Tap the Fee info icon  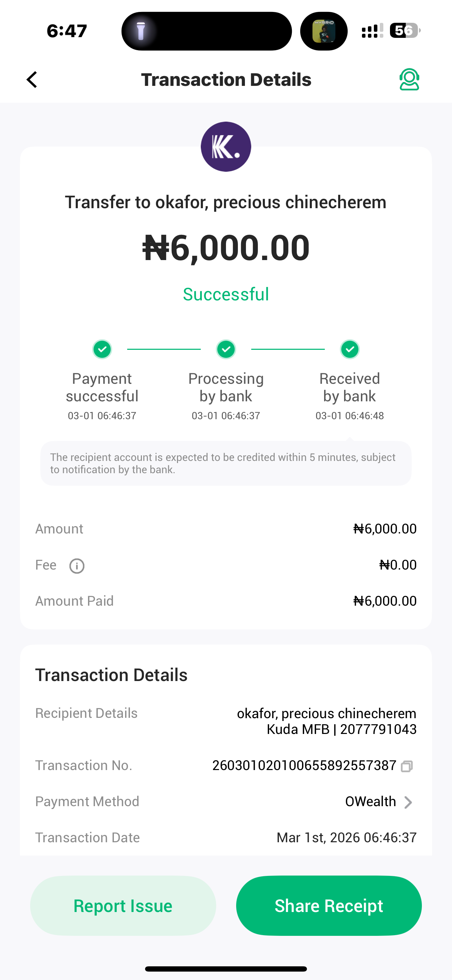[77, 566]
